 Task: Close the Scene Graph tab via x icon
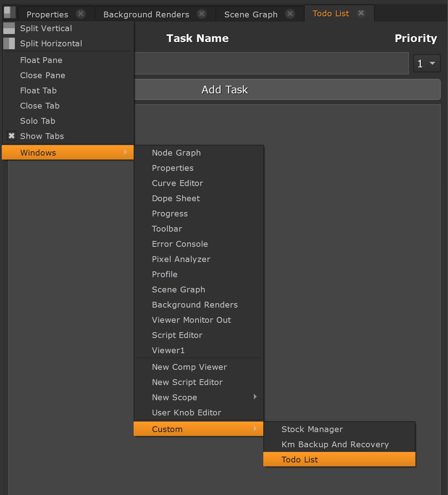point(290,14)
